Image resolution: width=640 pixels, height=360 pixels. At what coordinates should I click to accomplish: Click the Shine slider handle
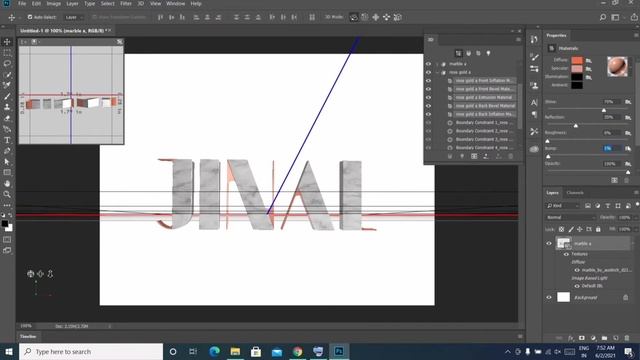(604, 110)
